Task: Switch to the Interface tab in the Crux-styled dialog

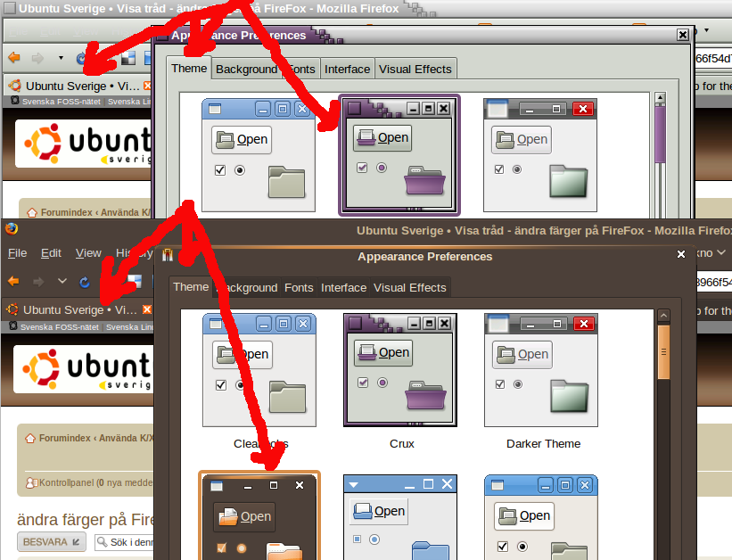Action: [348, 70]
